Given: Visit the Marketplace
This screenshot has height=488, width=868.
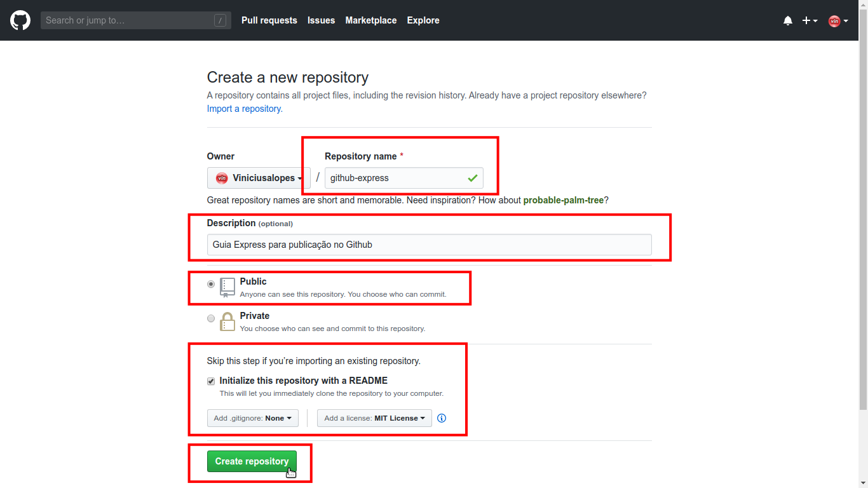Looking at the screenshot, I should (371, 20).
